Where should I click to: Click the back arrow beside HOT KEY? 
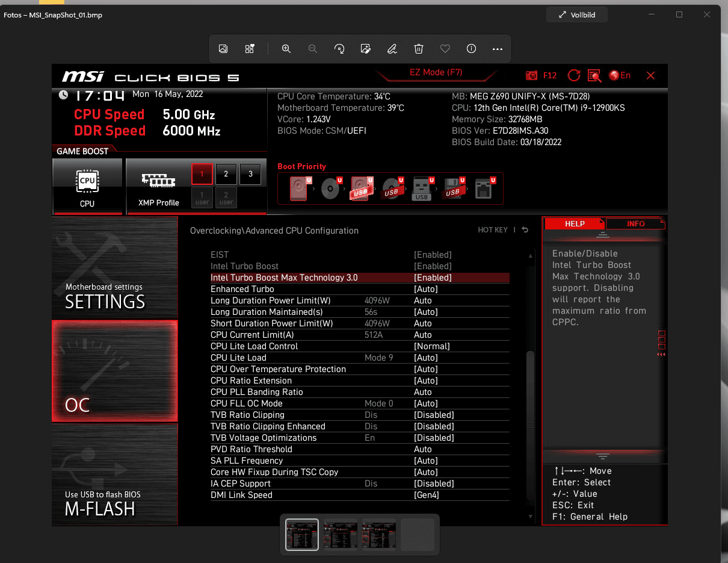[525, 230]
